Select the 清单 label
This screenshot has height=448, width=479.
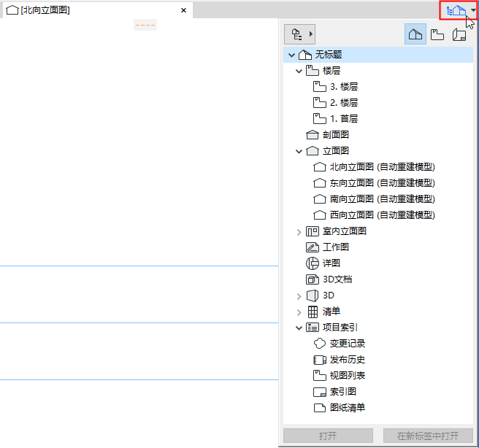click(332, 312)
